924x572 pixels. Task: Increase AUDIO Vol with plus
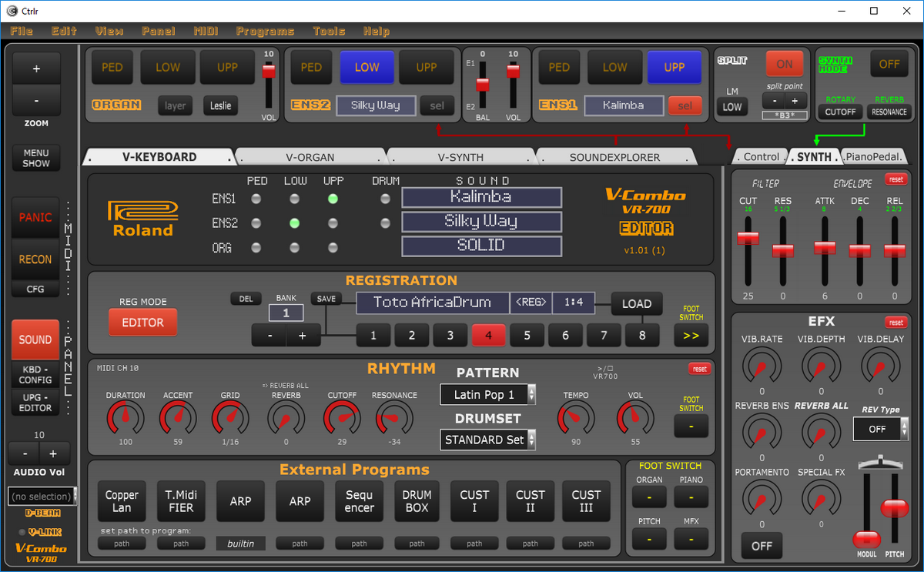54,453
